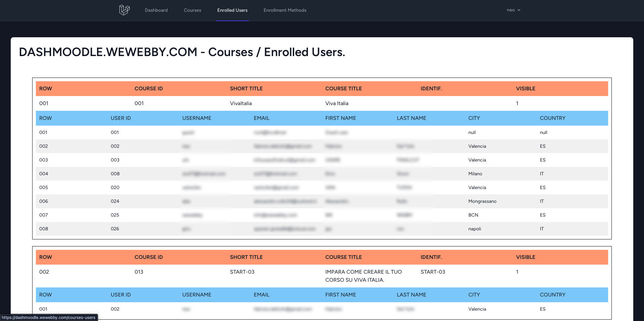Screen dimensions: 644x321
Task: Click the first table's COUNTRY header
Action: click(553, 118)
